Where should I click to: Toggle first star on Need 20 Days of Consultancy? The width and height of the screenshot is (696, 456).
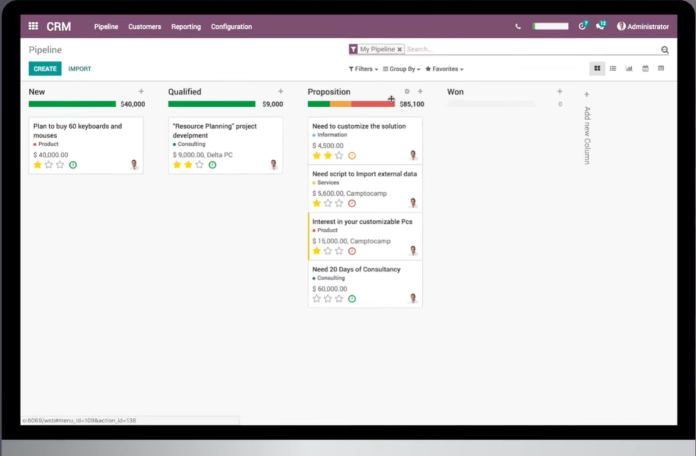(317, 298)
